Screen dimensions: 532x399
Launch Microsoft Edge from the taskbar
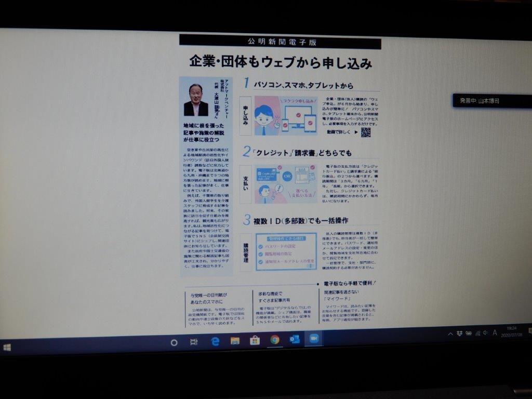pyautogui.click(x=215, y=341)
